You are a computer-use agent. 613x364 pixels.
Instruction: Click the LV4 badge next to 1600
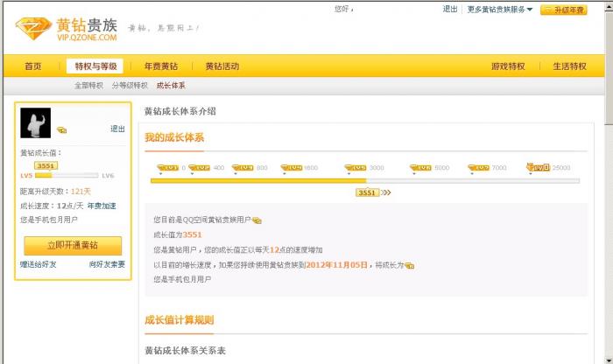point(292,168)
